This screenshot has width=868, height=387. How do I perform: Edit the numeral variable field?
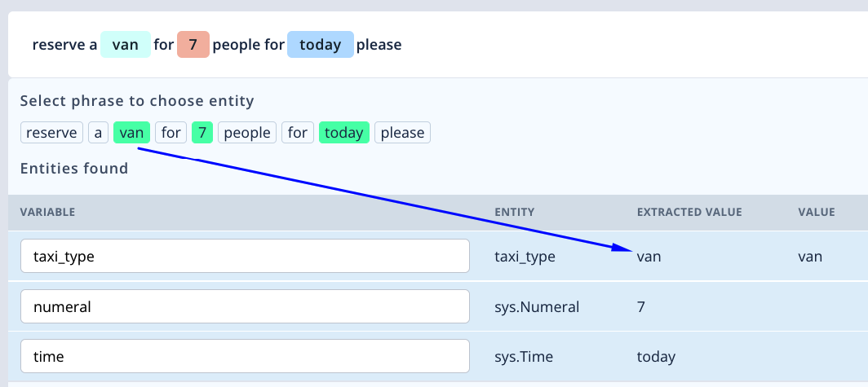click(246, 306)
